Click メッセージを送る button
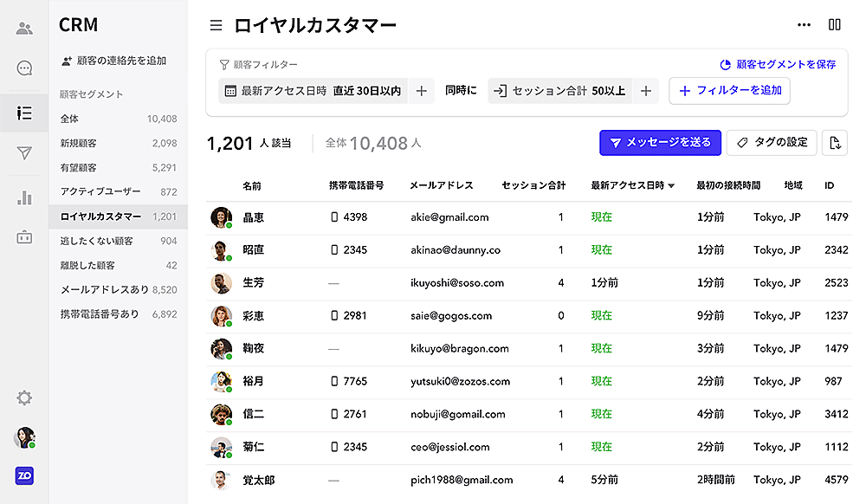 coord(660,143)
